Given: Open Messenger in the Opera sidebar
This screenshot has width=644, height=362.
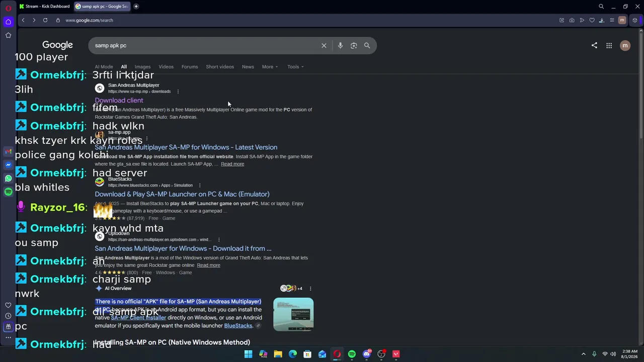Looking at the screenshot, I should [x=8, y=165].
